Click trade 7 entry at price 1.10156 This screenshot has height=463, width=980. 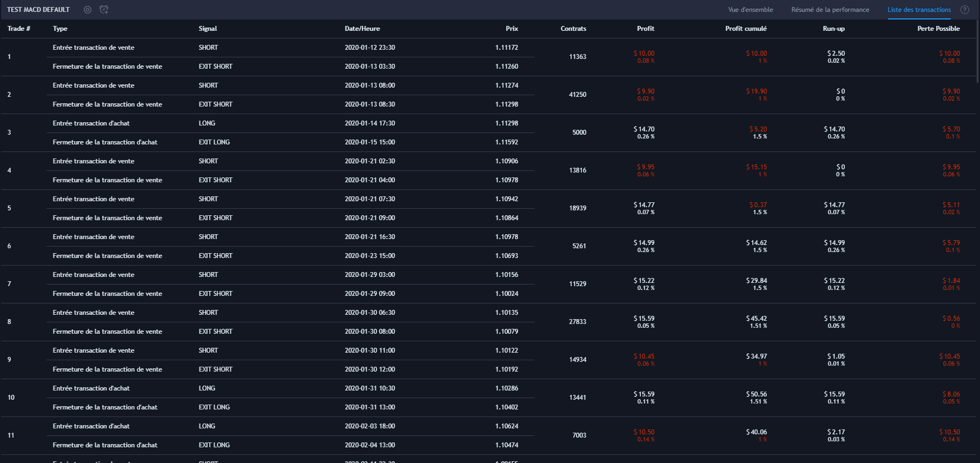(x=506, y=275)
